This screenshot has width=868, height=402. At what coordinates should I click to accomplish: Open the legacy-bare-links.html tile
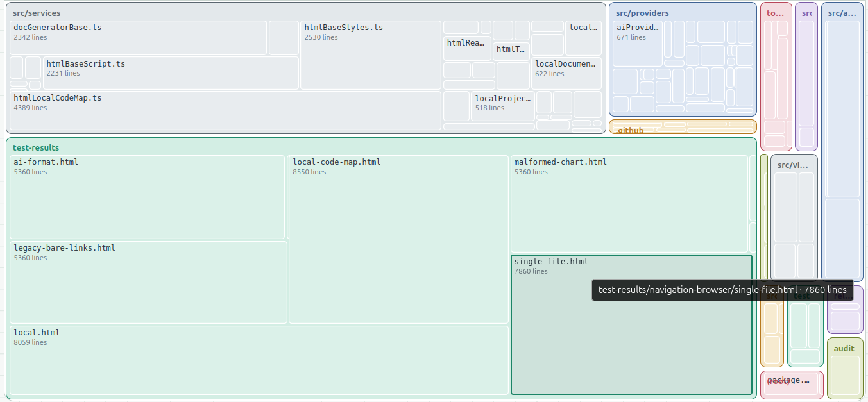coord(148,282)
